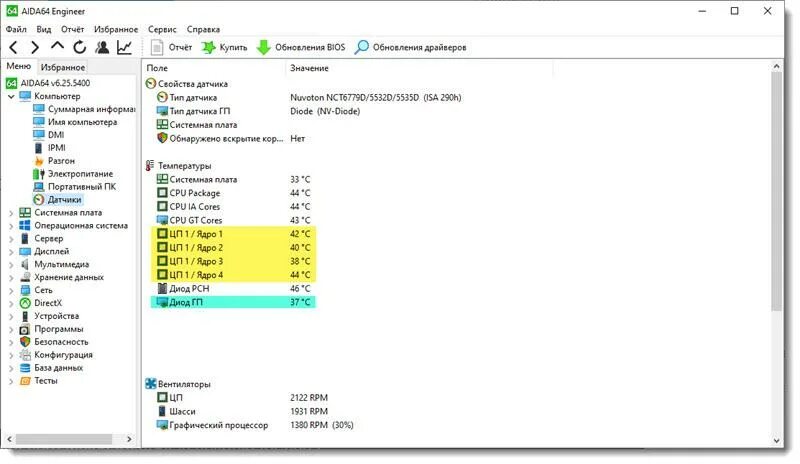Expand the Дисплей tree node
Image resolution: width=800 pixels, height=464 pixels.
[11, 252]
